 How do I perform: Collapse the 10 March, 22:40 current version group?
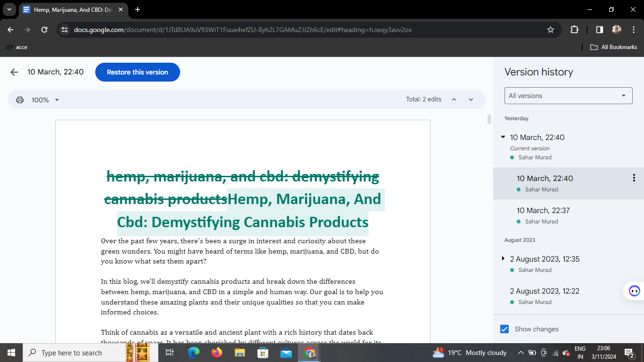(503, 137)
